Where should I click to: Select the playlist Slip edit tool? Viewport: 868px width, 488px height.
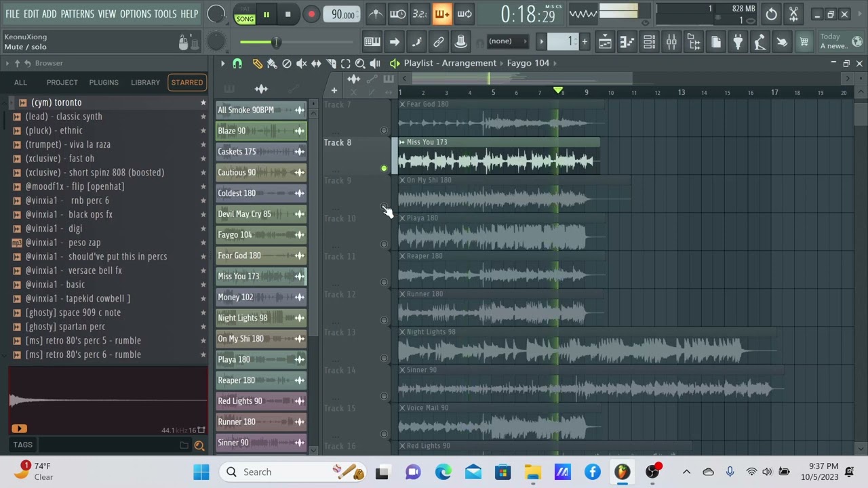pos(316,63)
